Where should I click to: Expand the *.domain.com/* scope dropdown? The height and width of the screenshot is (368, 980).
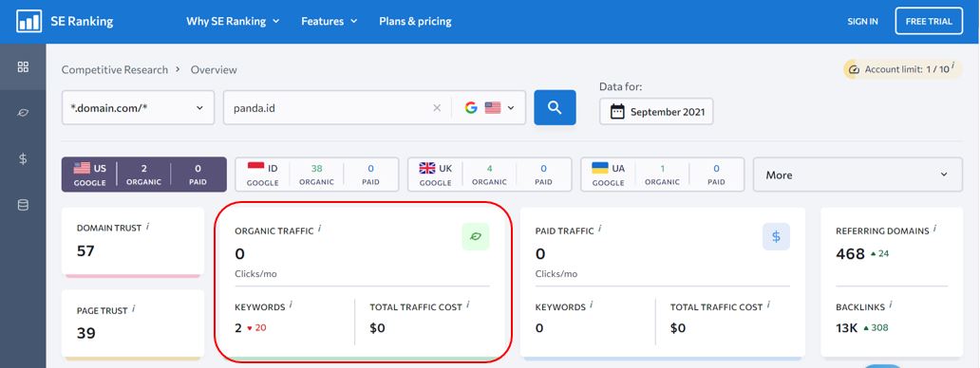138,108
